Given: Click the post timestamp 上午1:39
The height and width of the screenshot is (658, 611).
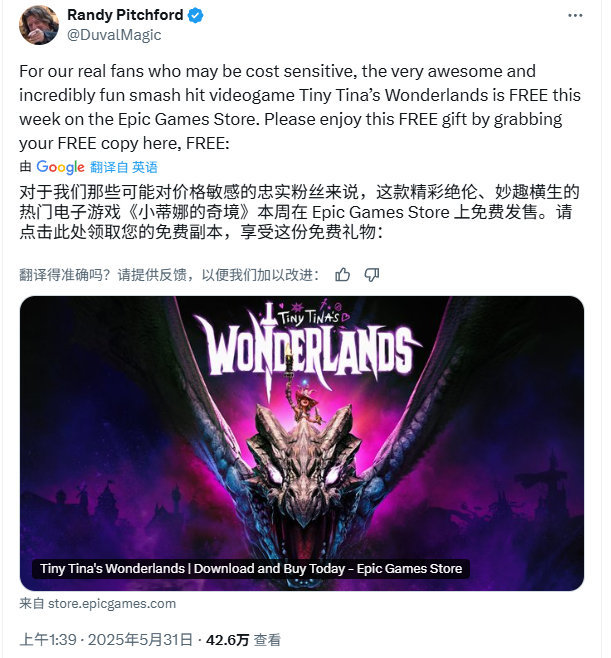Looking at the screenshot, I should 48,640.
